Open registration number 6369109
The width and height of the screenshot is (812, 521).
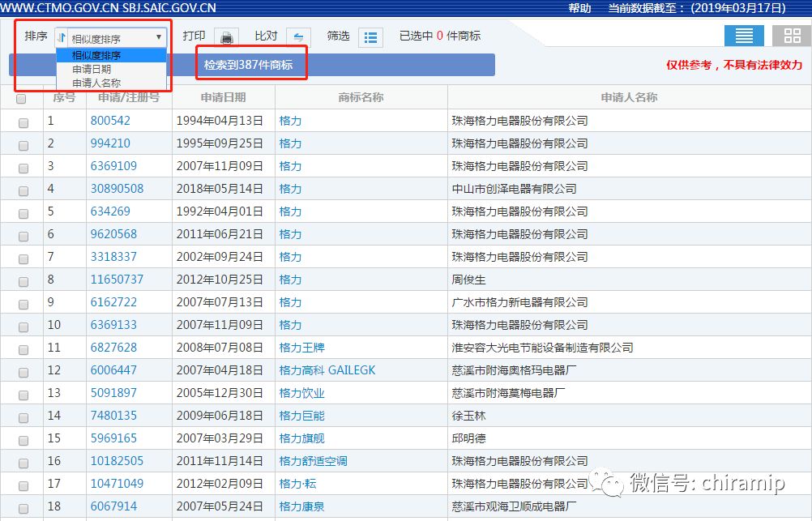114,166
